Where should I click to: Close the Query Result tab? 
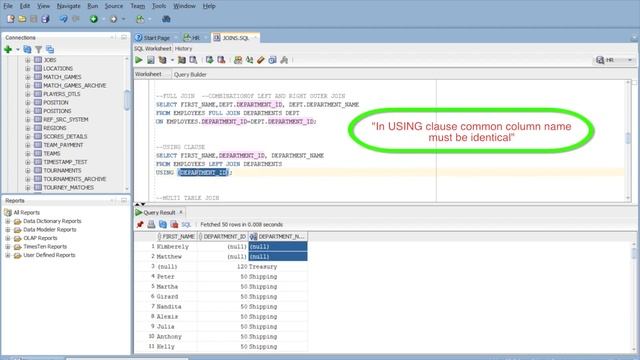click(181, 212)
